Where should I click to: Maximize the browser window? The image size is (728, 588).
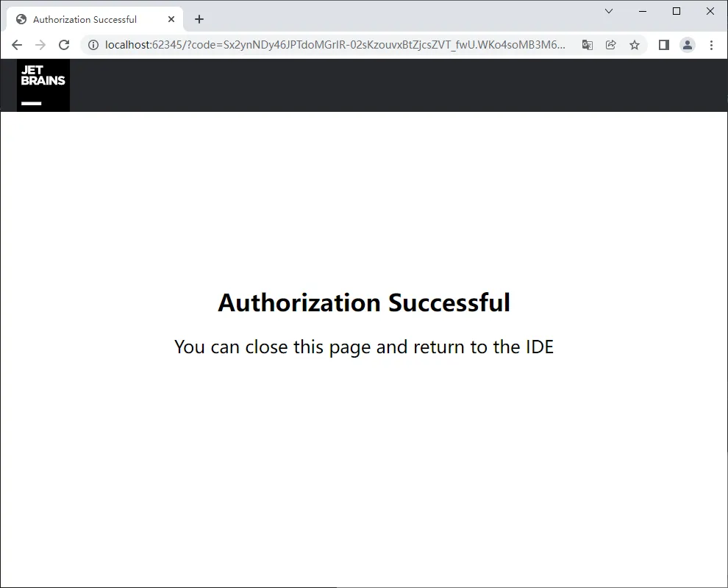(x=677, y=11)
